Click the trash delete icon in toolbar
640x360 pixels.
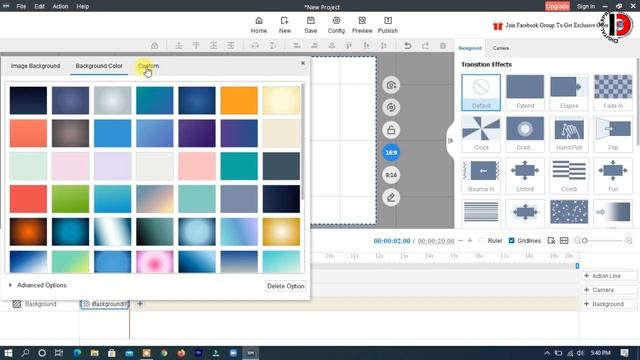[443, 46]
